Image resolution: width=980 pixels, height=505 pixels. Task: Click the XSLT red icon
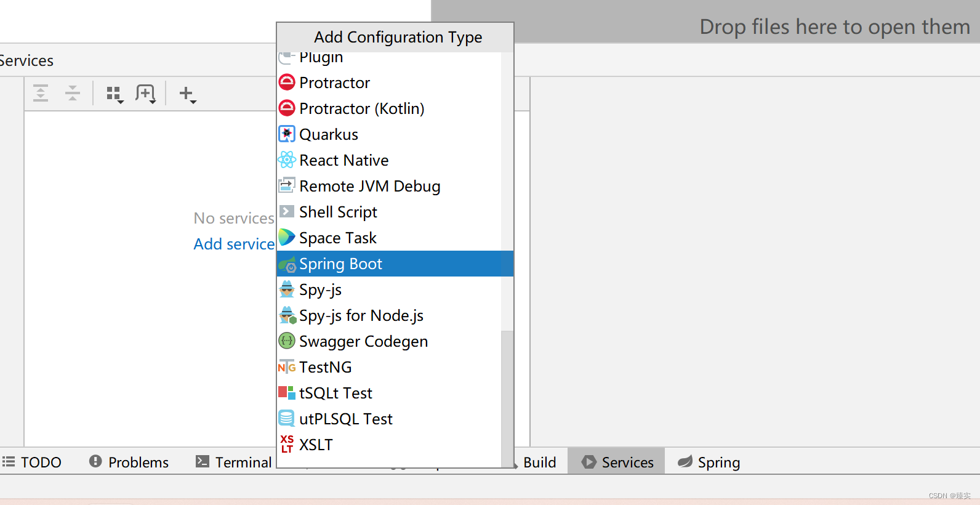(x=287, y=444)
